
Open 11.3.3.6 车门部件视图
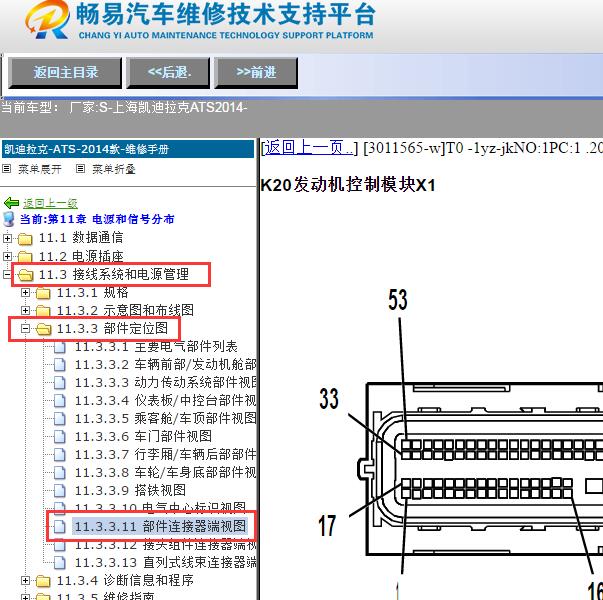(143, 436)
